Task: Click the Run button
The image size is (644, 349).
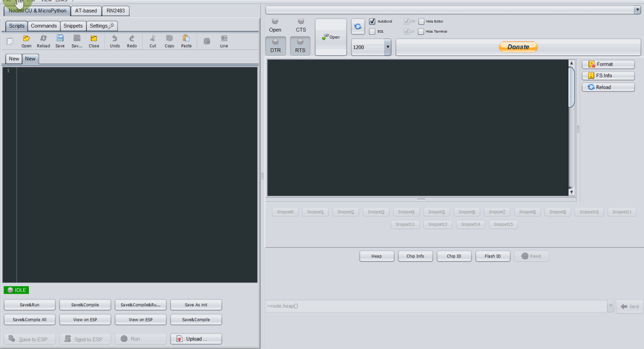Action: click(141, 339)
